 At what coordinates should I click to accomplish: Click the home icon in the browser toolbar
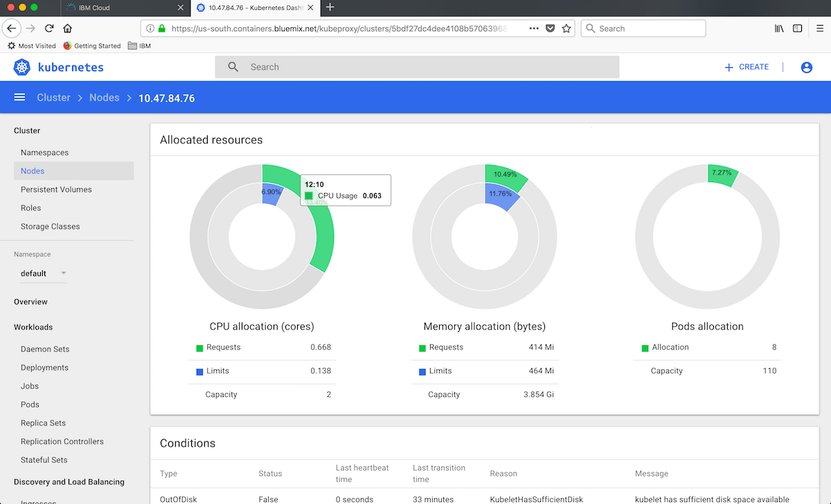click(x=67, y=28)
